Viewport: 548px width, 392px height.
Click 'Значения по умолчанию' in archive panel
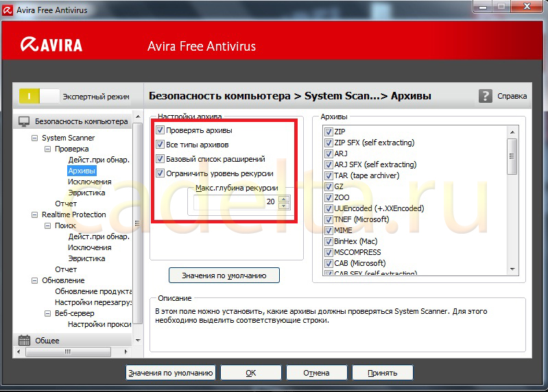[x=224, y=275]
